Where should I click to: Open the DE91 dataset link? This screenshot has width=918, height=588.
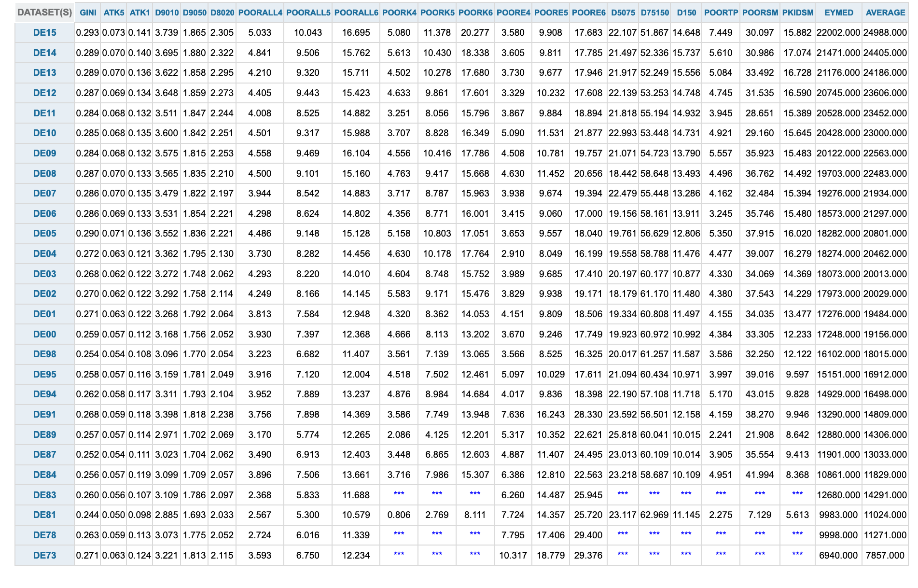[44, 415]
